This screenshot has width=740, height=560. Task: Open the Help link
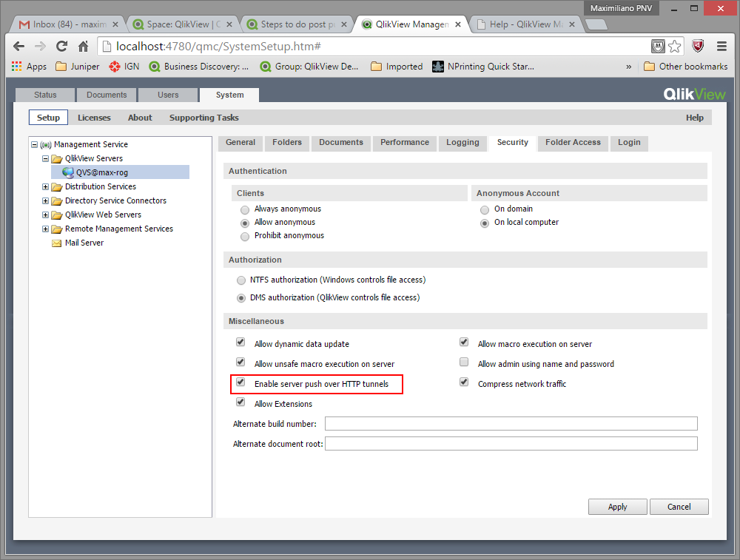point(694,118)
